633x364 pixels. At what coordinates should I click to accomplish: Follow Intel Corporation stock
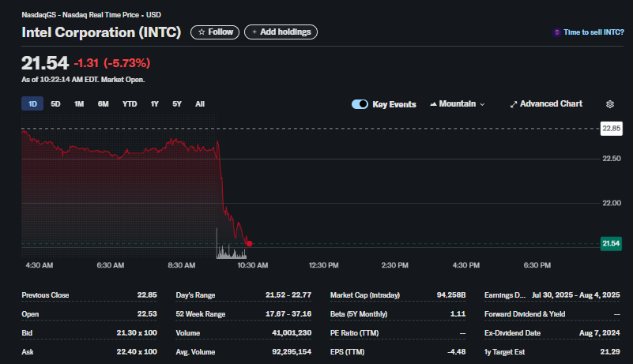[x=215, y=32]
